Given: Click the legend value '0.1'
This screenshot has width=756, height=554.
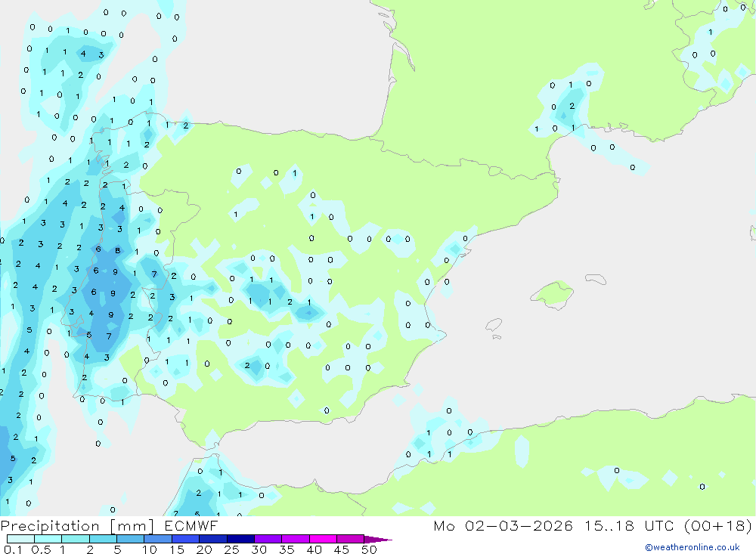Looking at the screenshot, I should [13, 549].
